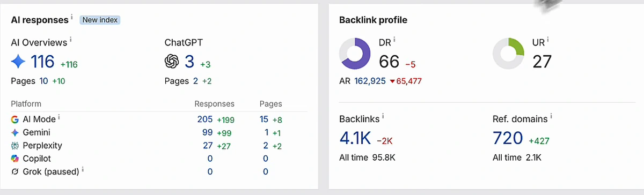Click the UR score 27
Image resolution: width=644 pixels, height=195 pixels.
click(542, 62)
